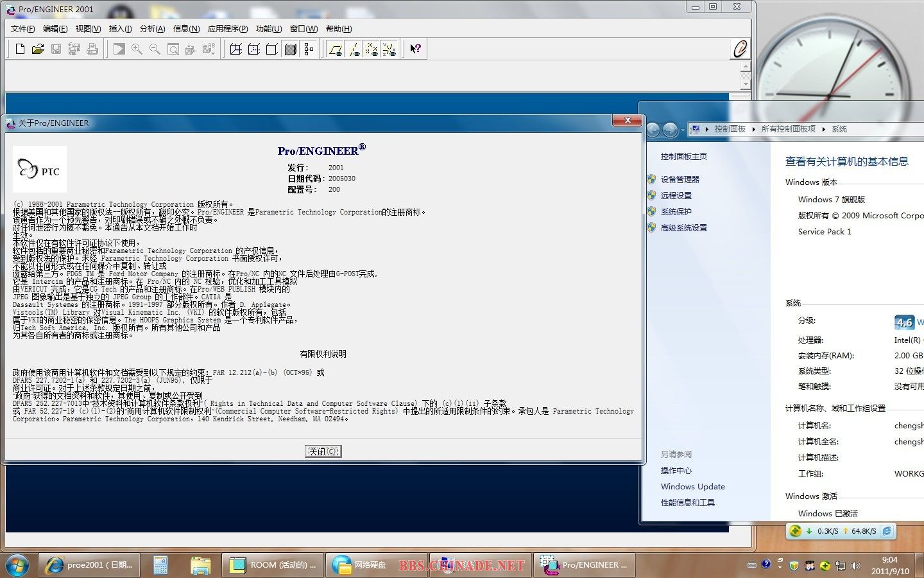Open the 文件(F) menu
The height and width of the screenshot is (578, 924).
tap(22, 29)
